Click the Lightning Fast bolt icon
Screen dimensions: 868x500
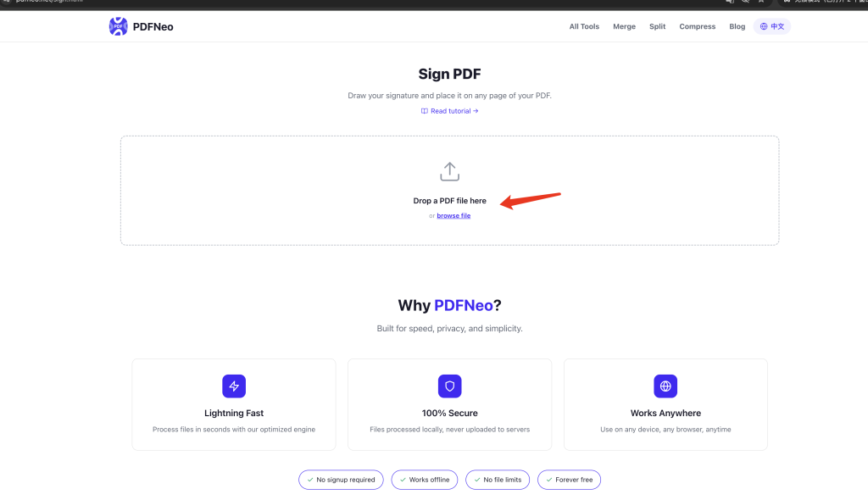(234, 386)
